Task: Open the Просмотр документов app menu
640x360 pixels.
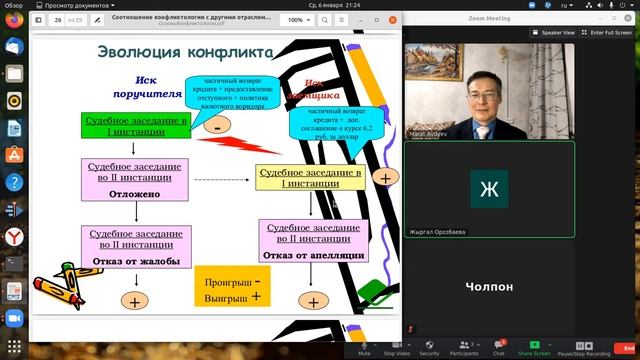Action: click(x=76, y=5)
